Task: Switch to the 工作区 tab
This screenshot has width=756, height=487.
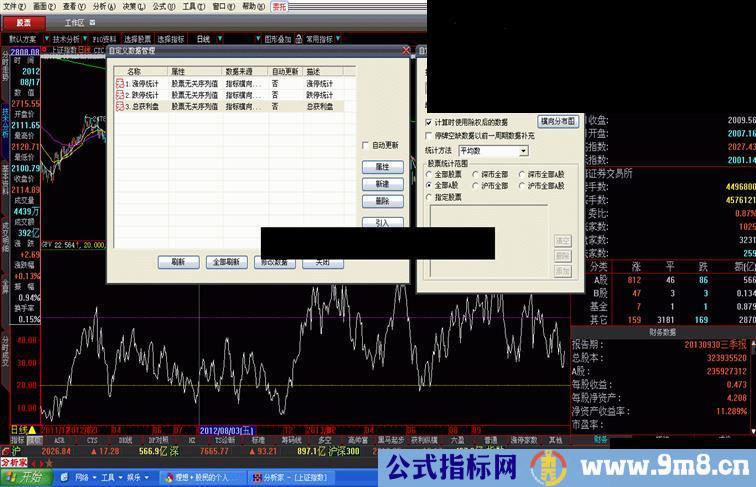Action: coord(75,22)
